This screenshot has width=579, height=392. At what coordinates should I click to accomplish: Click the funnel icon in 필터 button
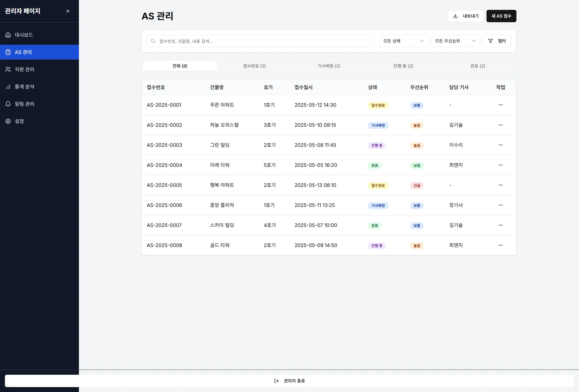[491, 41]
